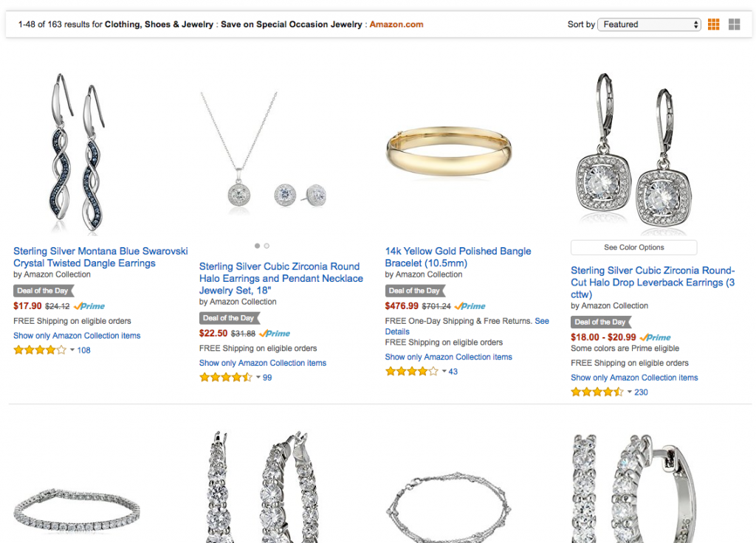Click the Prime logo beside the $476.99 price
Screen dimensions: 756x543
coord(470,306)
